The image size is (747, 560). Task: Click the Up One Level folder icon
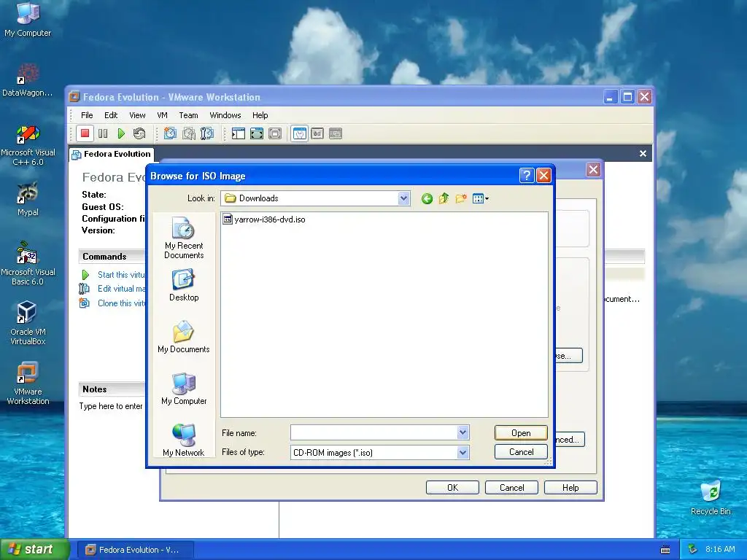444,198
